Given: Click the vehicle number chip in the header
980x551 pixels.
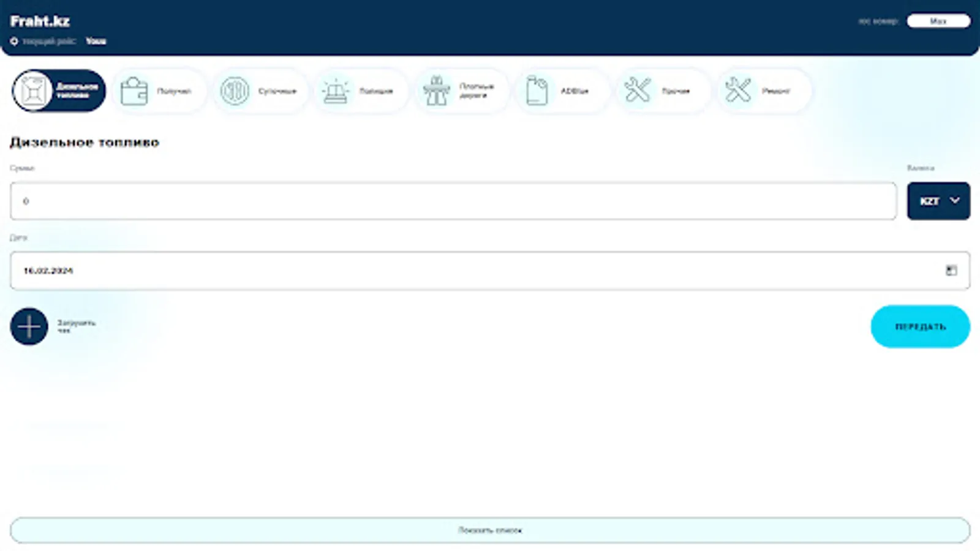Looking at the screenshot, I should 938,20.
